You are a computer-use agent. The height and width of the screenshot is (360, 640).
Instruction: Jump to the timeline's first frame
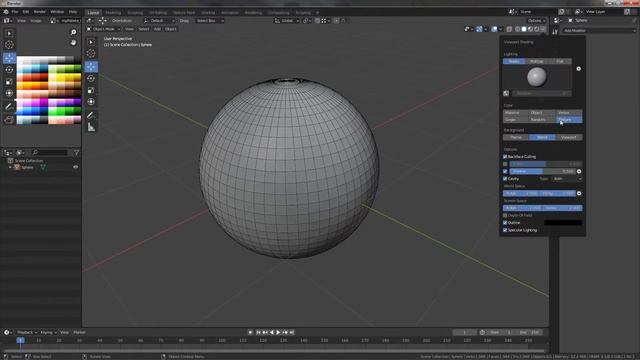point(258,332)
